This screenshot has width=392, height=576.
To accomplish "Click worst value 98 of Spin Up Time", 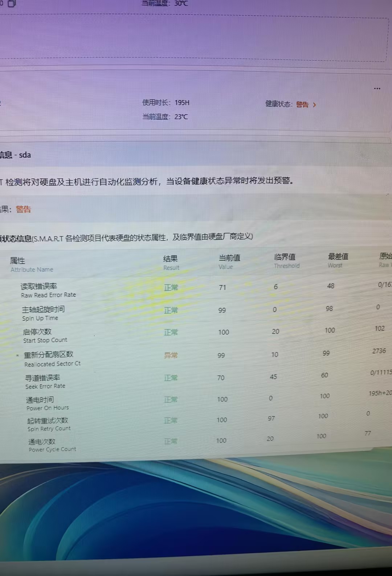I will coord(329,309).
